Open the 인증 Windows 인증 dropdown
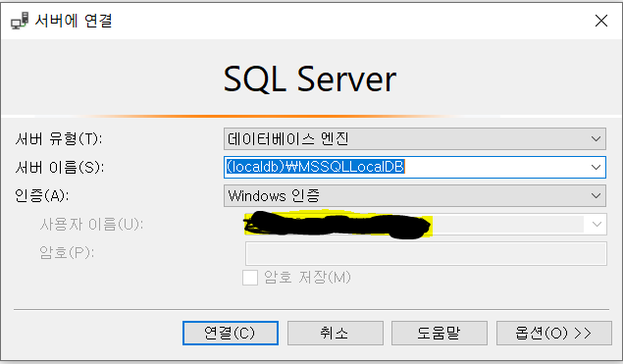Image resolution: width=623 pixels, height=364 pixels. [x=414, y=196]
